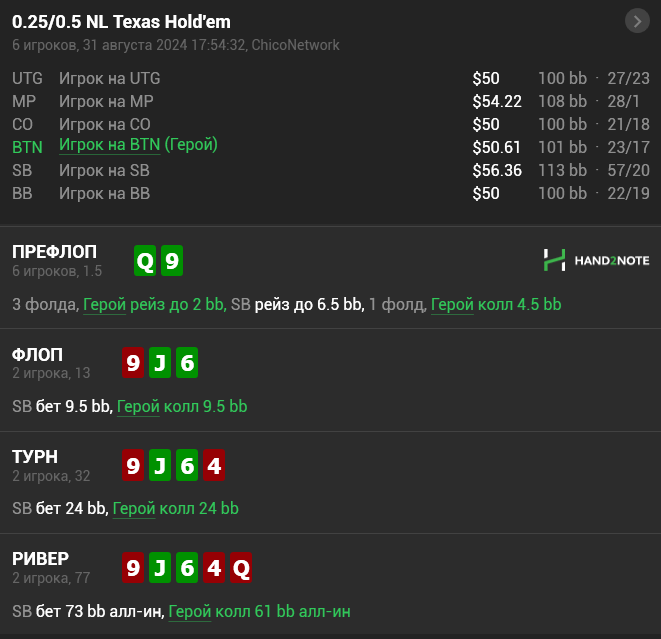The image size is (661, 639).
Task: Click the "Игрок на MP" player name
Action: click(106, 101)
